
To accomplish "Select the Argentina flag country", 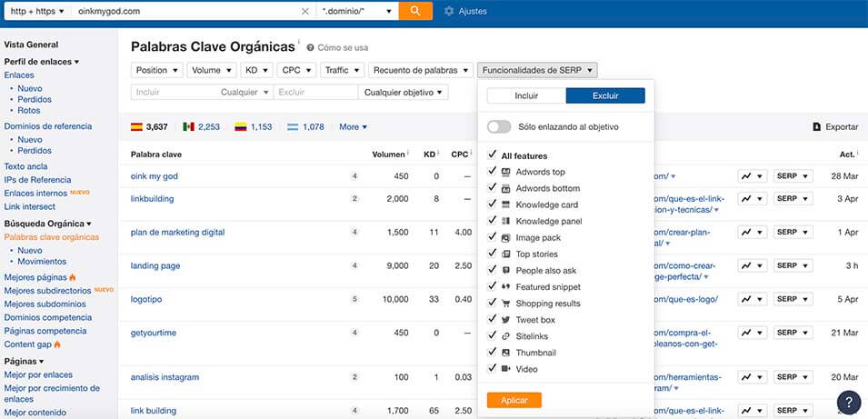I will click(293, 126).
